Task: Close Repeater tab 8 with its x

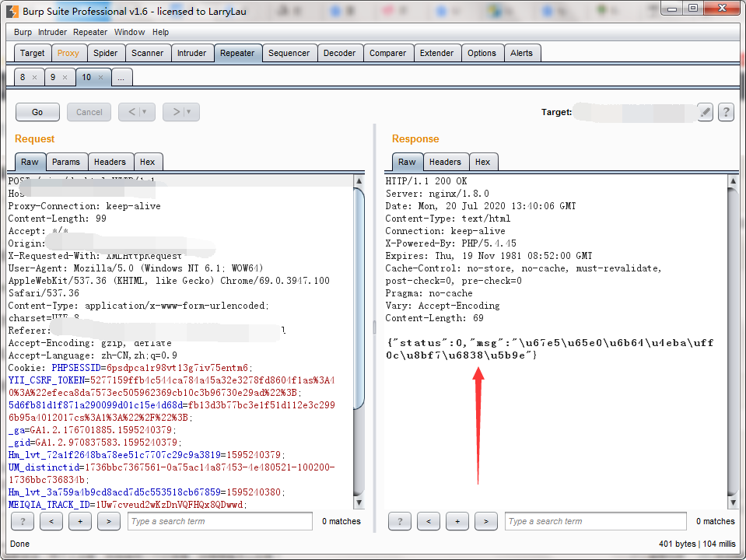Action: (x=35, y=77)
